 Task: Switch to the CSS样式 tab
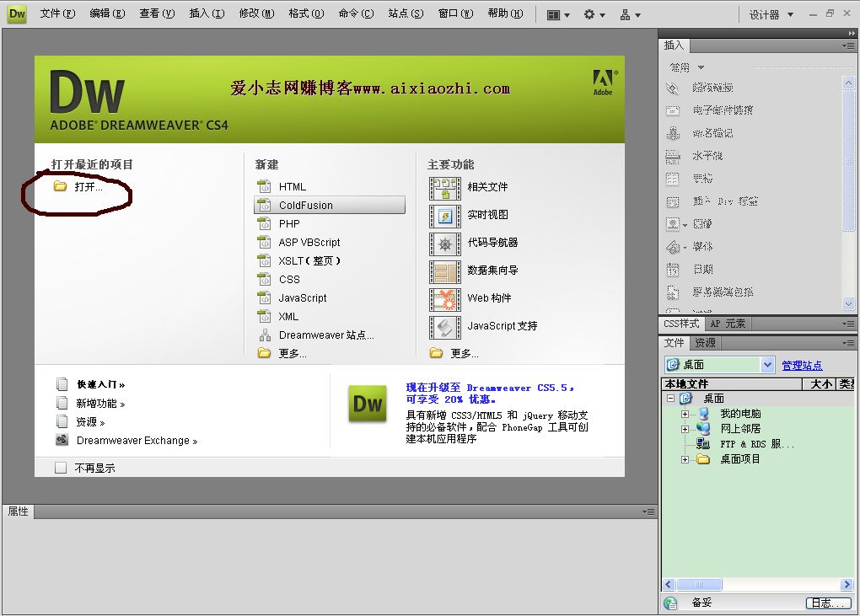[x=681, y=324]
